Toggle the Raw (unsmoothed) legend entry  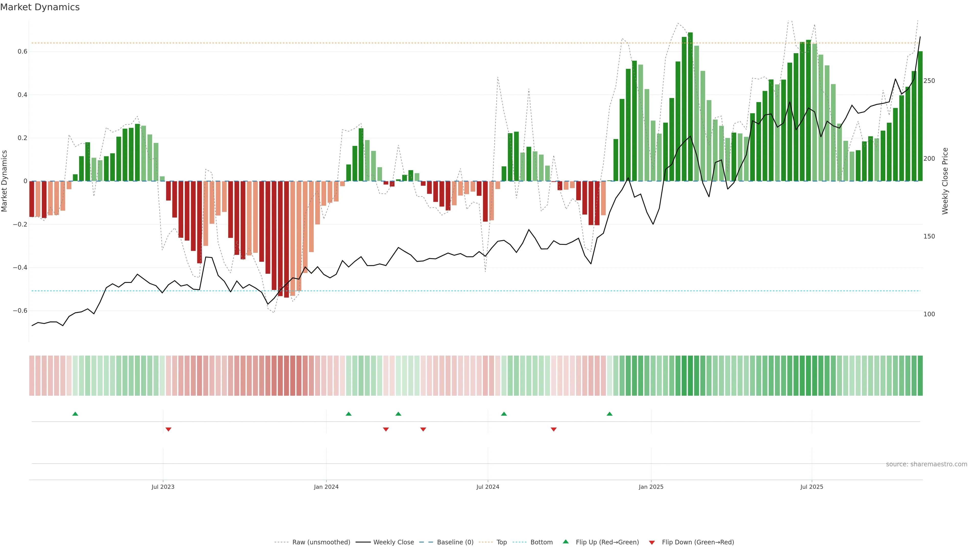321,542
